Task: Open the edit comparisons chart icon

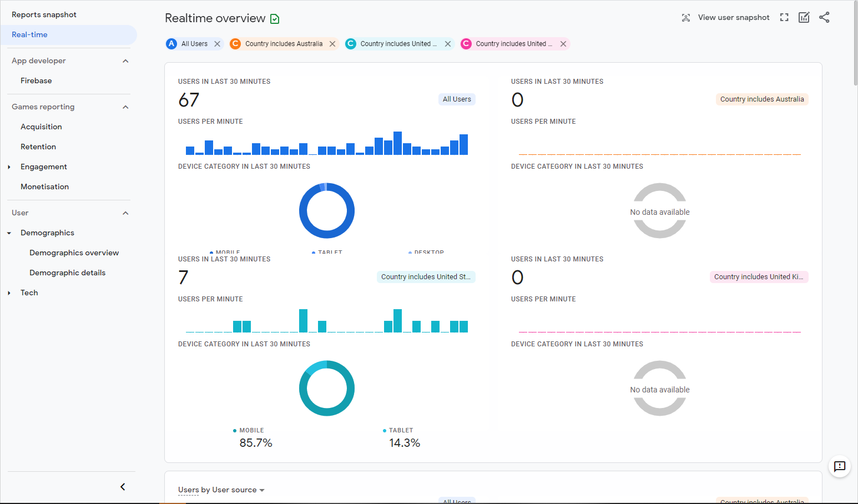Action: (x=804, y=17)
